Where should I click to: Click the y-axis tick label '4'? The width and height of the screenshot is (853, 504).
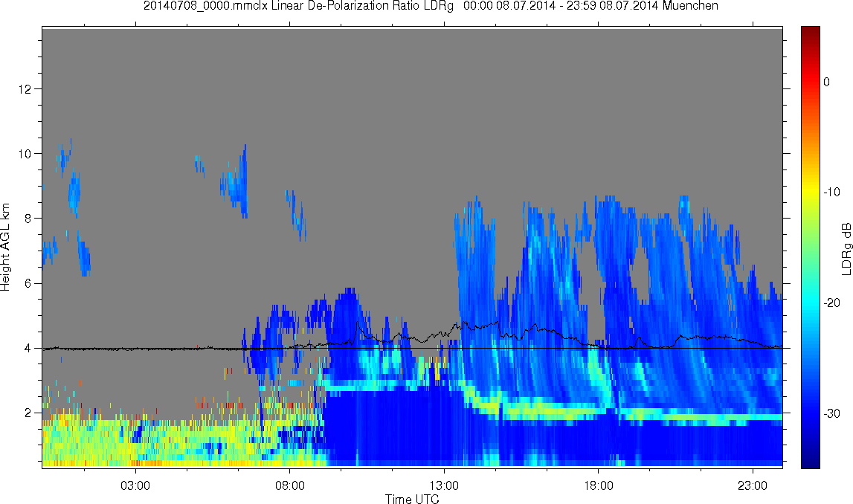tap(28, 349)
